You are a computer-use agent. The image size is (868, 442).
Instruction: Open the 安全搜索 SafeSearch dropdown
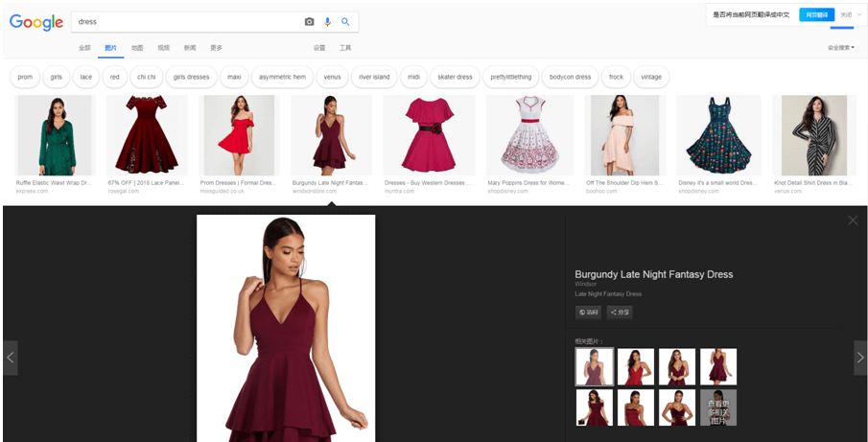(840, 48)
